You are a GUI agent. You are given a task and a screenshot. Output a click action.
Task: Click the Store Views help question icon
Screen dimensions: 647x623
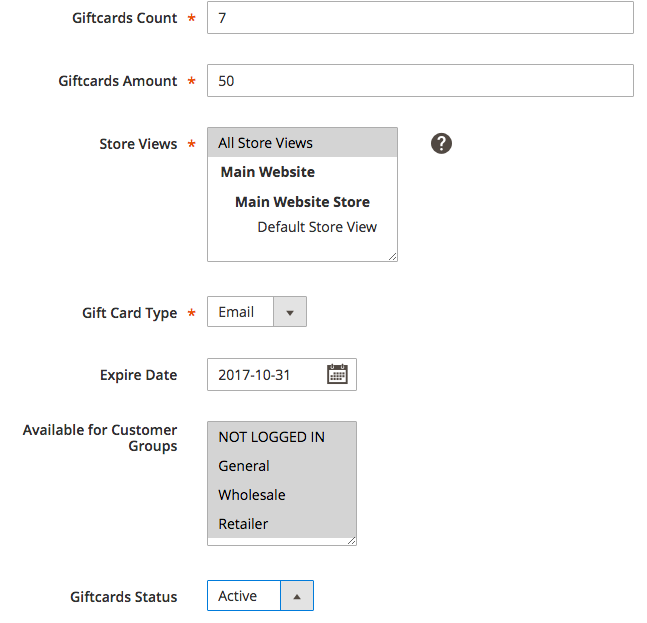coord(441,144)
